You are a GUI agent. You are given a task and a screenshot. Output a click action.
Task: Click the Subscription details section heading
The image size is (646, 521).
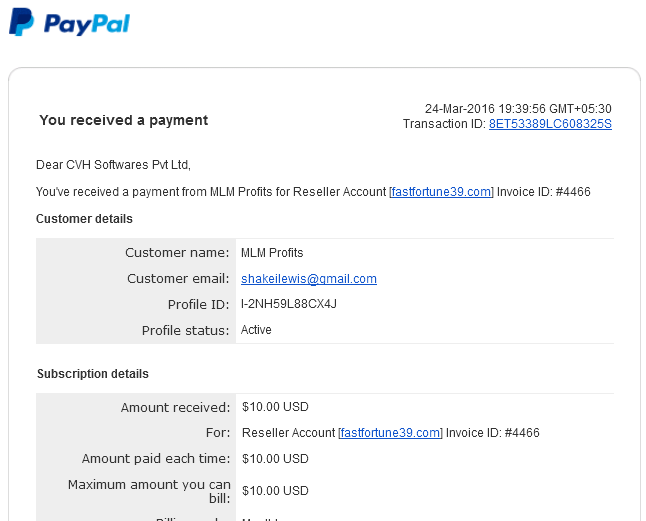[x=93, y=374]
